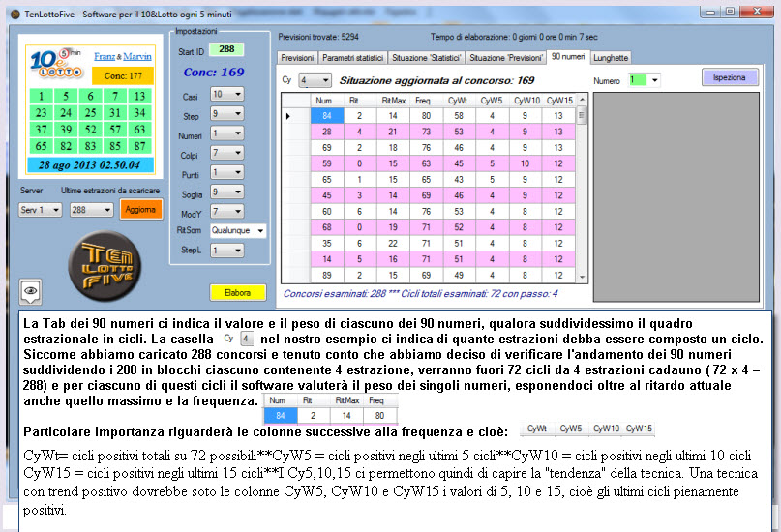
Task: Run the yellow Elabora button
Action: point(237,293)
